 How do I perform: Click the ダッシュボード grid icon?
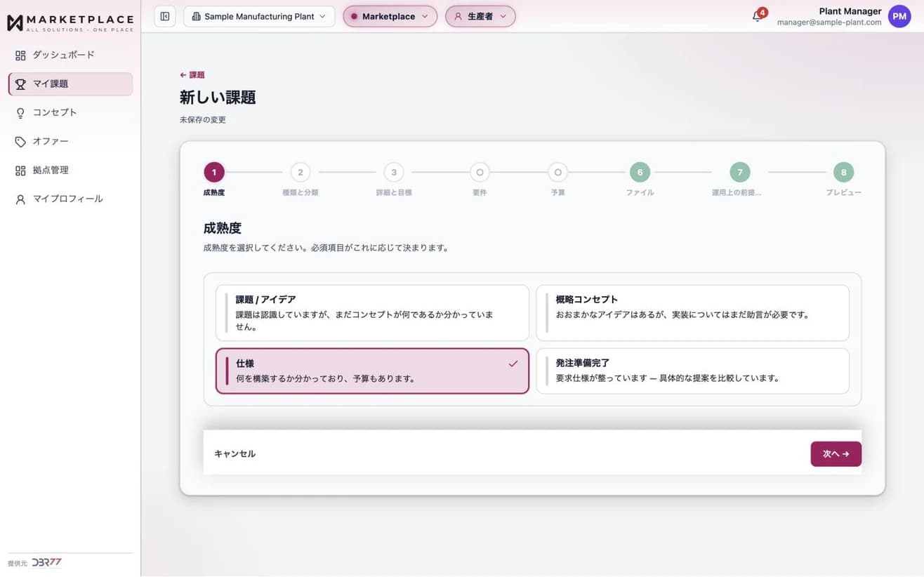(20, 55)
